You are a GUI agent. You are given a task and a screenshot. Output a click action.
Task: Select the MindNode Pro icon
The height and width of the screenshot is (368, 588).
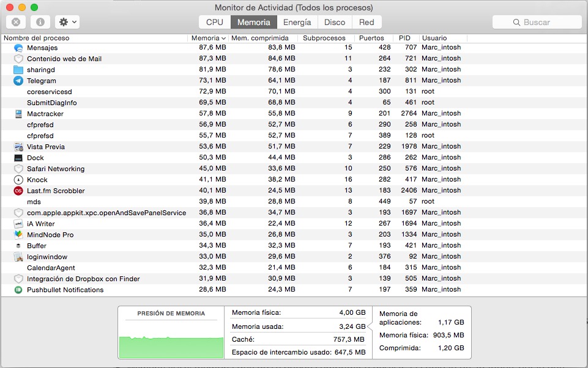pos(19,234)
